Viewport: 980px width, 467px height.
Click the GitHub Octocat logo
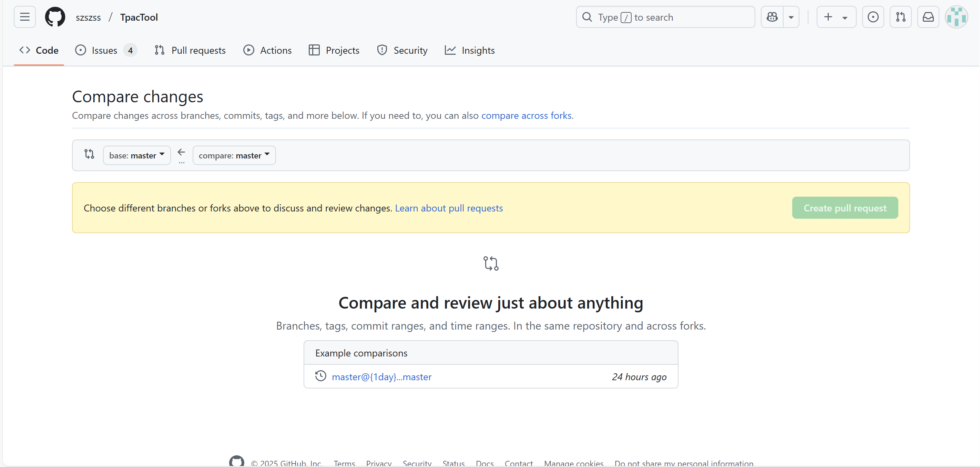[55, 17]
